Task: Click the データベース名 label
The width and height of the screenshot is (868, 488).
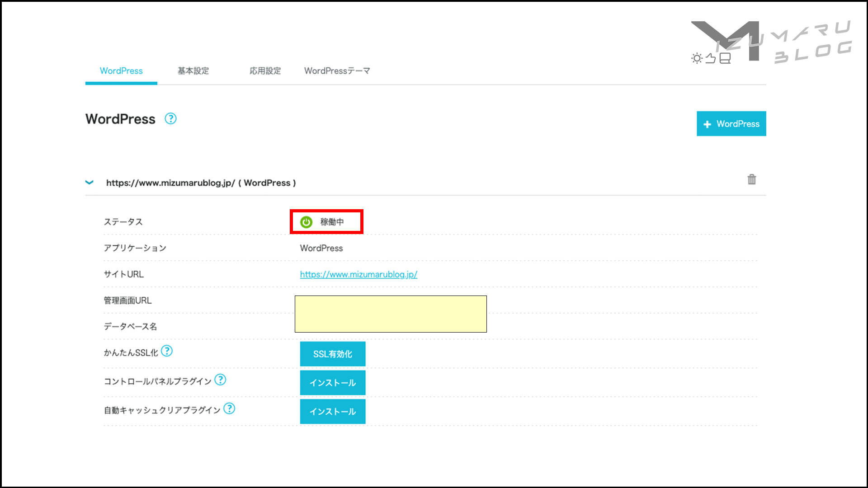Action: pyautogui.click(x=131, y=326)
